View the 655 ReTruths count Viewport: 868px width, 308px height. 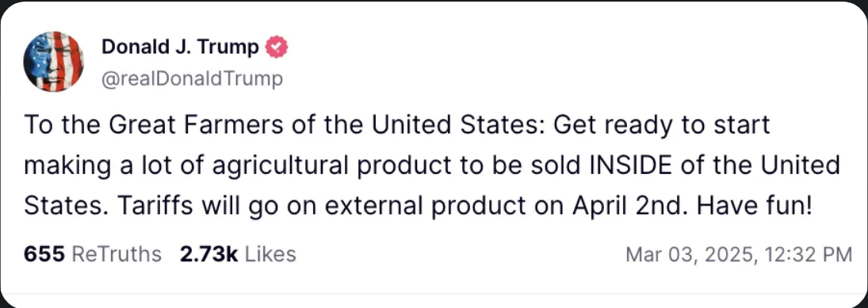45,254
